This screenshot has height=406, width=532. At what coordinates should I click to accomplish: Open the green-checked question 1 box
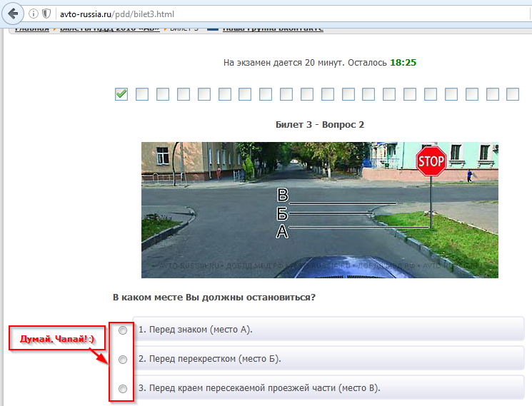(121, 94)
